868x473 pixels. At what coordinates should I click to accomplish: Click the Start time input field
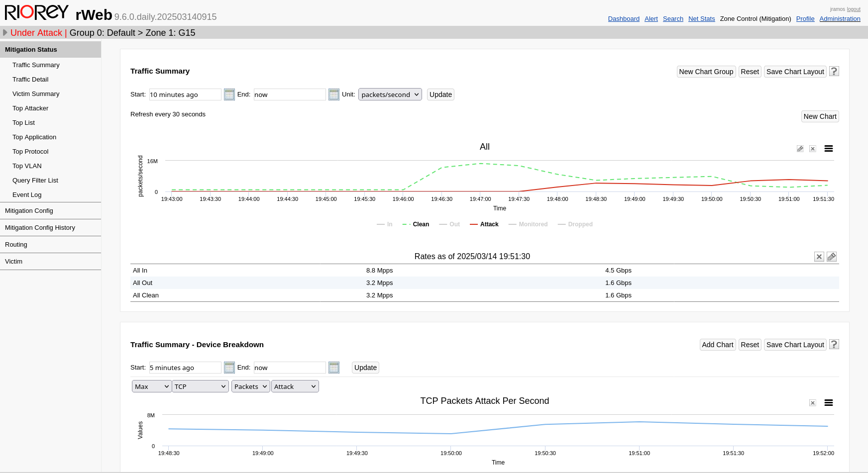[x=185, y=95]
